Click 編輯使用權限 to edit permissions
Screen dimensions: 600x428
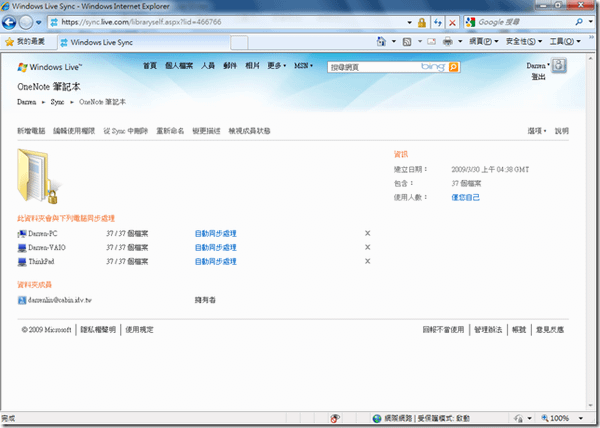click(x=74, y=131)
